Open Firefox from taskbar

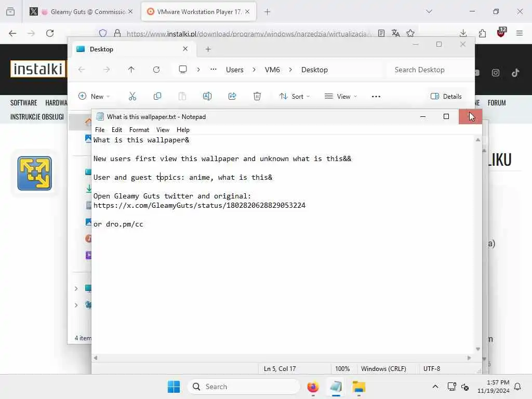(x=313, y=387)
